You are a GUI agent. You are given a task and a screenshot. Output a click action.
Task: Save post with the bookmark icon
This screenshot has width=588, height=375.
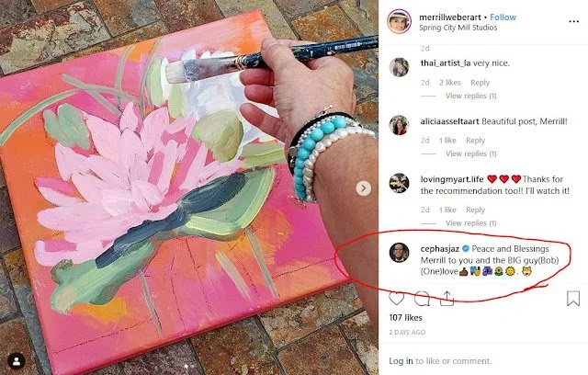click(573, 299)
